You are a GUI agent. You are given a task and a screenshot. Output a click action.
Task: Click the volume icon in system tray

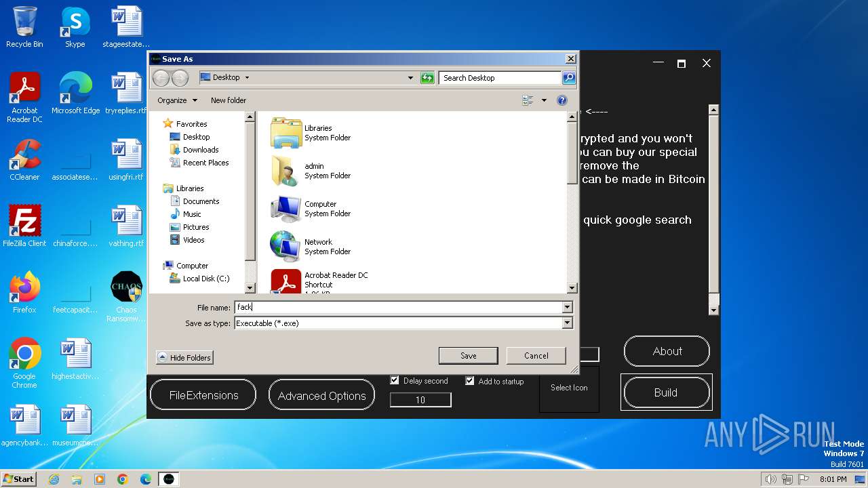pos(770,479)
